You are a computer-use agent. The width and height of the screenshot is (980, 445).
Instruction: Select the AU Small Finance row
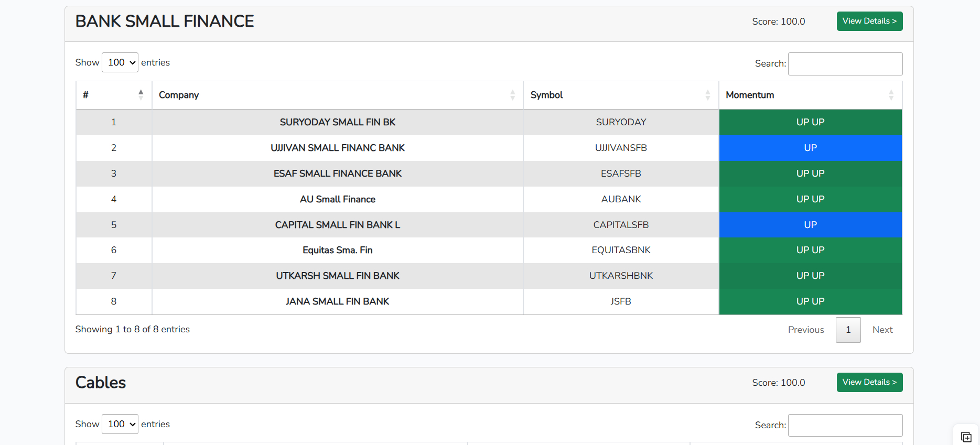[x=489, y=199]
